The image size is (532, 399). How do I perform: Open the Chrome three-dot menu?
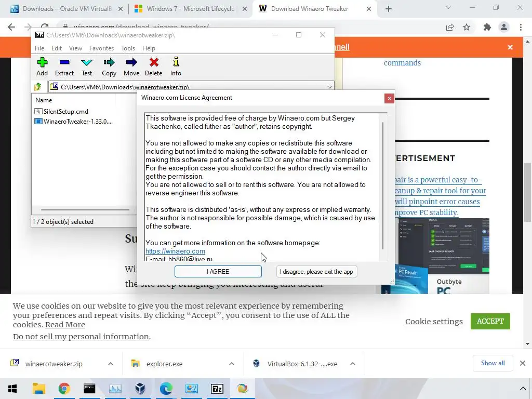pyautogui.click(x=521, y=27)
